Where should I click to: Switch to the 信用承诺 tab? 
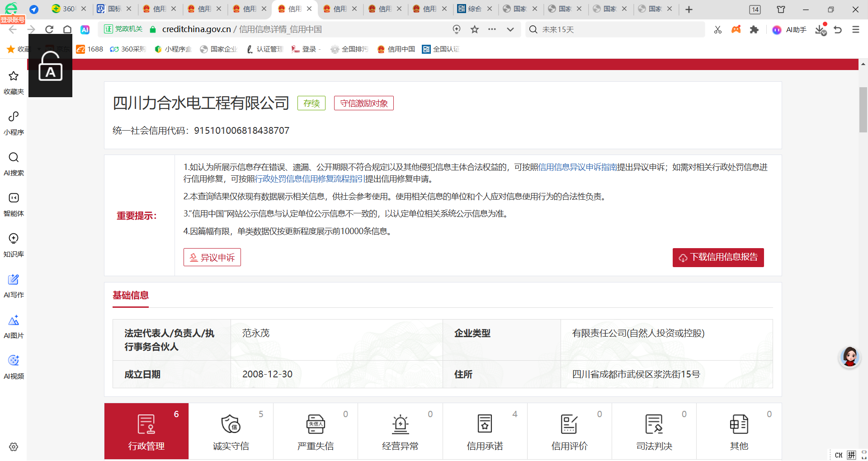coord(485,431)
